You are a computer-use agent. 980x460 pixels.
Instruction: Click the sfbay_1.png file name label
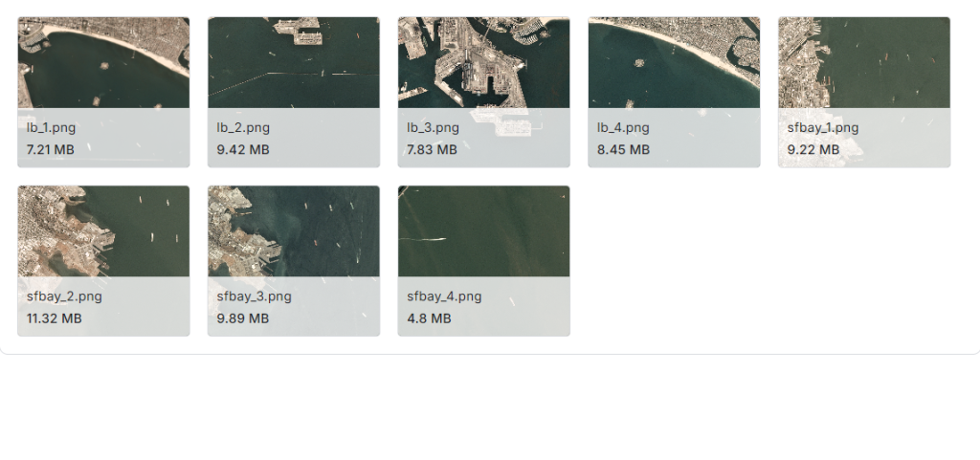coord(822,128)
